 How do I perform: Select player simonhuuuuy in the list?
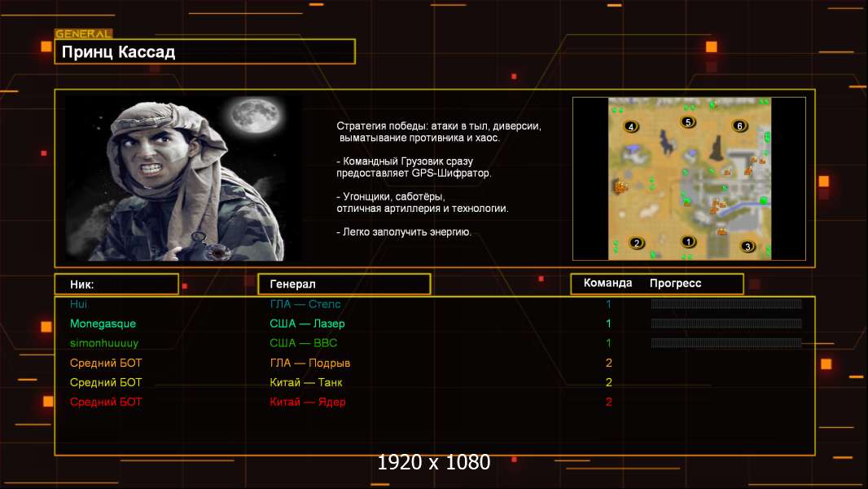[104, 343]
